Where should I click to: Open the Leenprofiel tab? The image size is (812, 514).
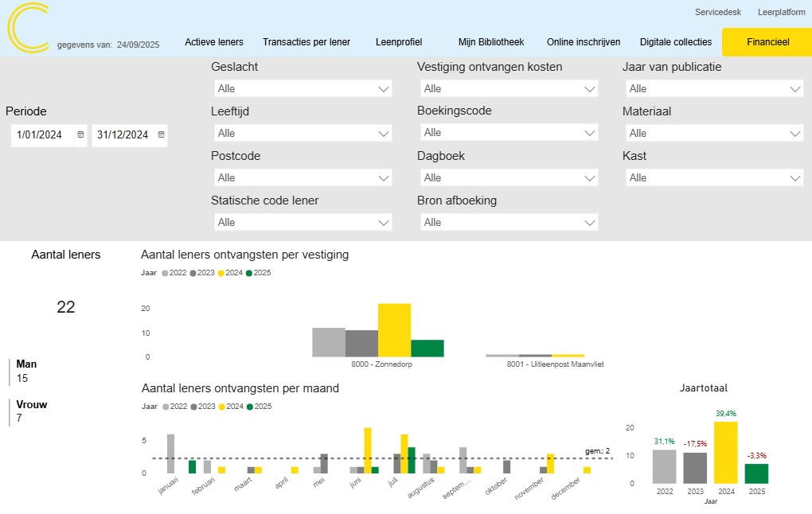point(398,42)
